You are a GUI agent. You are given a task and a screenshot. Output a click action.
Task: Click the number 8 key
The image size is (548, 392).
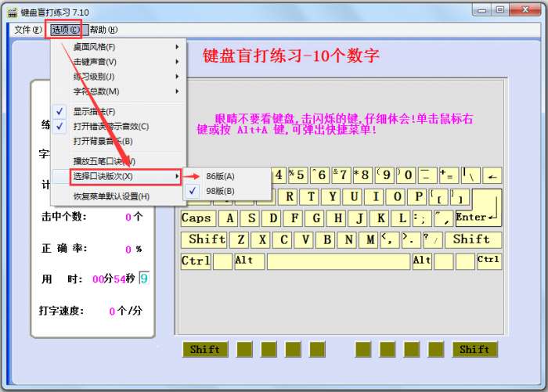[x=362, y=175]
